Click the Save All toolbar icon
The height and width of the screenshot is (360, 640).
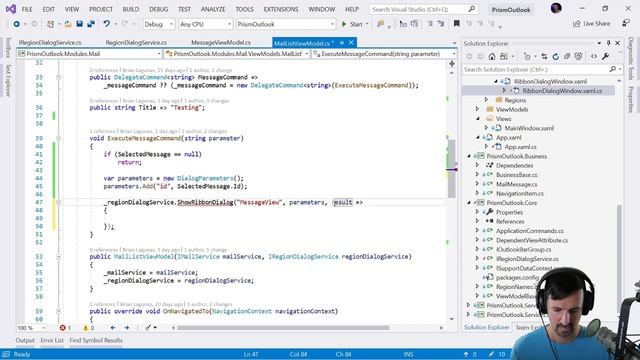(x=91, y=24)
